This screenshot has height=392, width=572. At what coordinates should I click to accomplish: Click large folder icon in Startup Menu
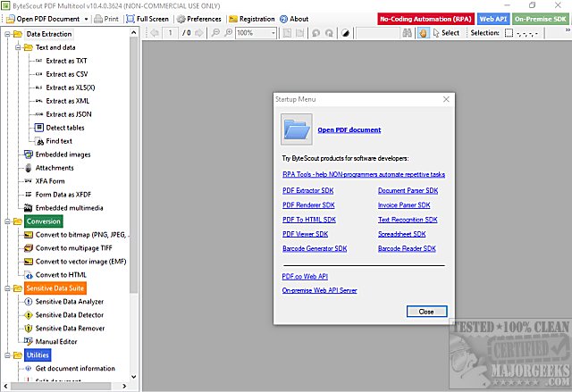pyautogui.click(x=296, y=130)
